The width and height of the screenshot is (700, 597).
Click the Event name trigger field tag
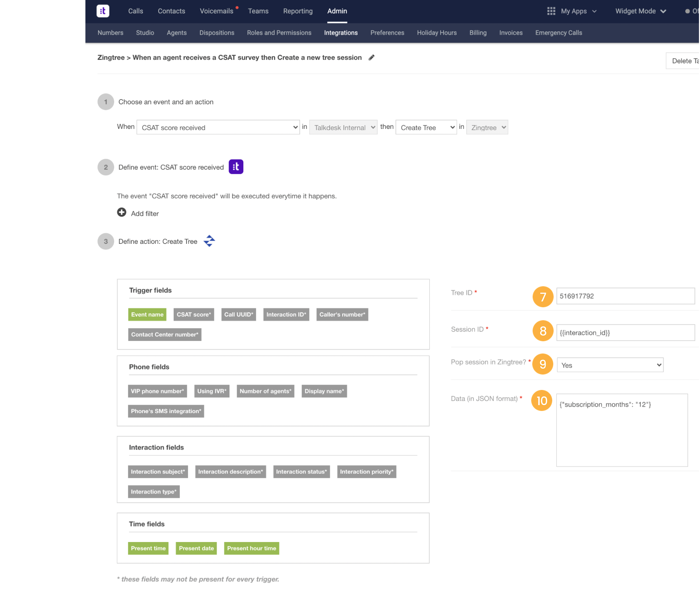pyautogui.click(x=147, y=315)
